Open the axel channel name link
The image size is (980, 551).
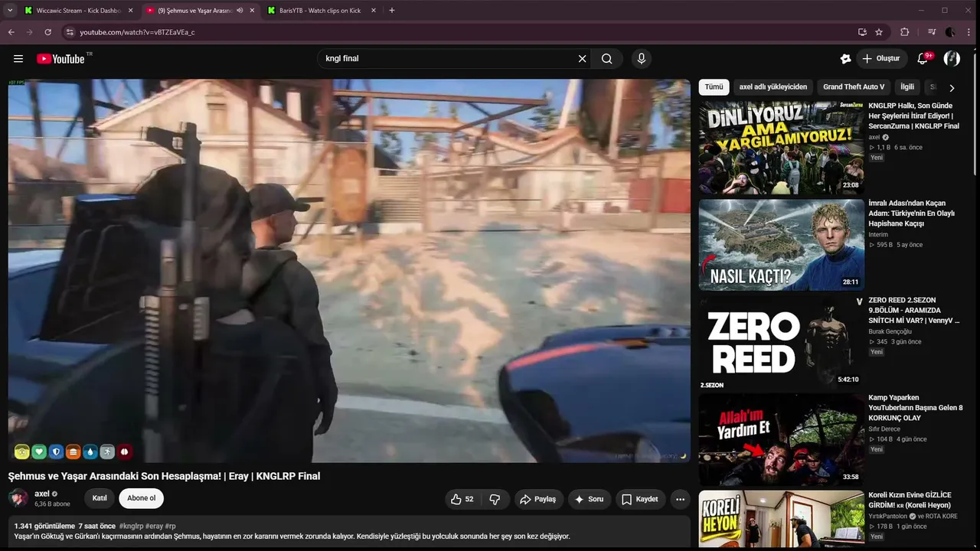tap(42, 494)
